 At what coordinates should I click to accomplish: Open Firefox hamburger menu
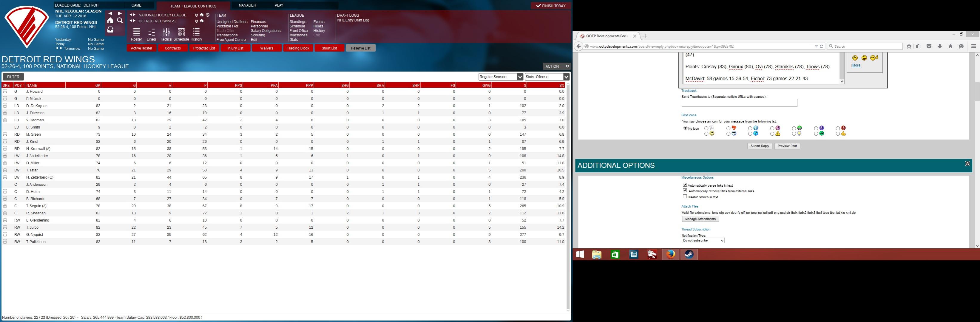point(973,47)
